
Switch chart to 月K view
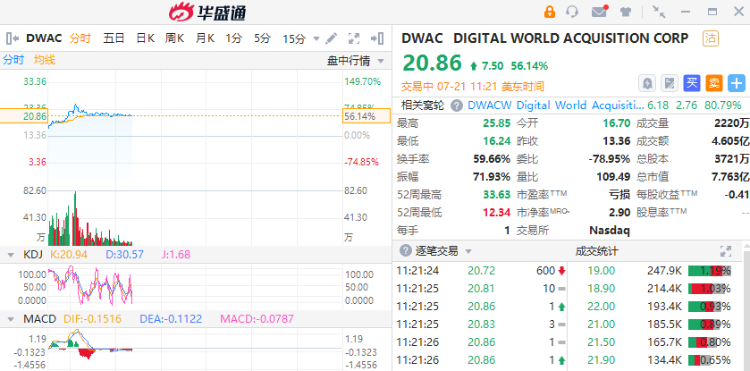tap(205, 38)
